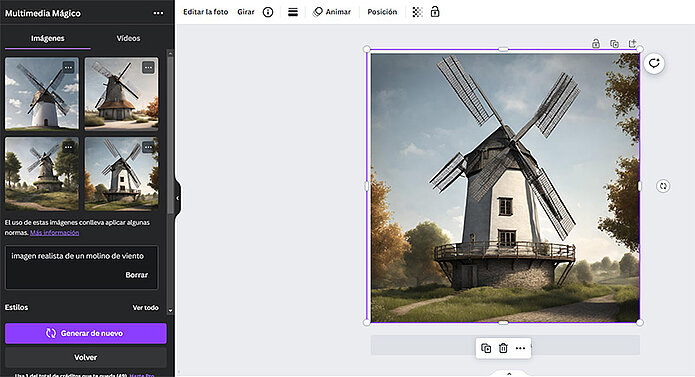Open Editar la foto

point(206,12)
